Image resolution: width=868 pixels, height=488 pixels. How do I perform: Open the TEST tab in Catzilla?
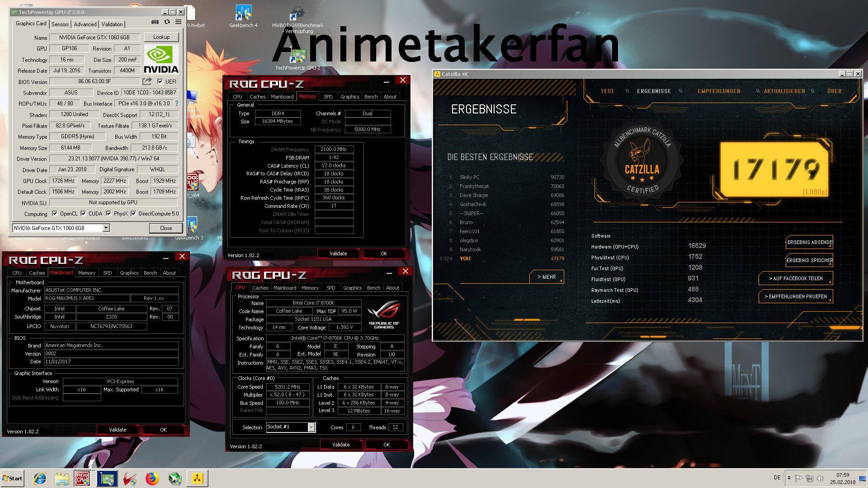point(607,91)
